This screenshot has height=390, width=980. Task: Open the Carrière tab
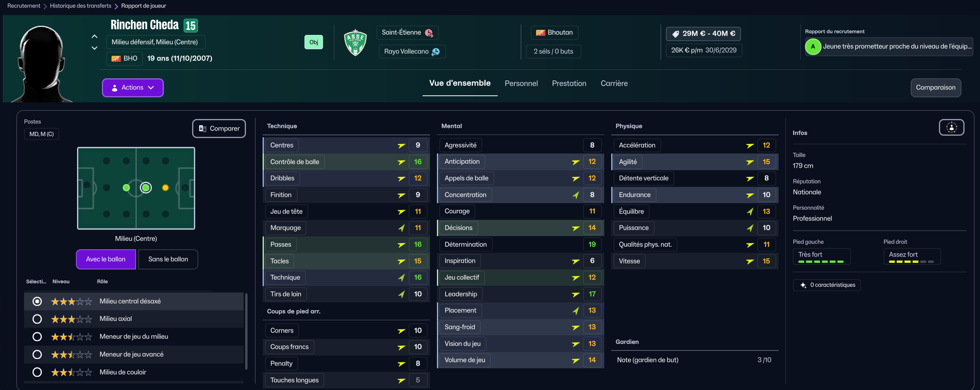point(614,83)
